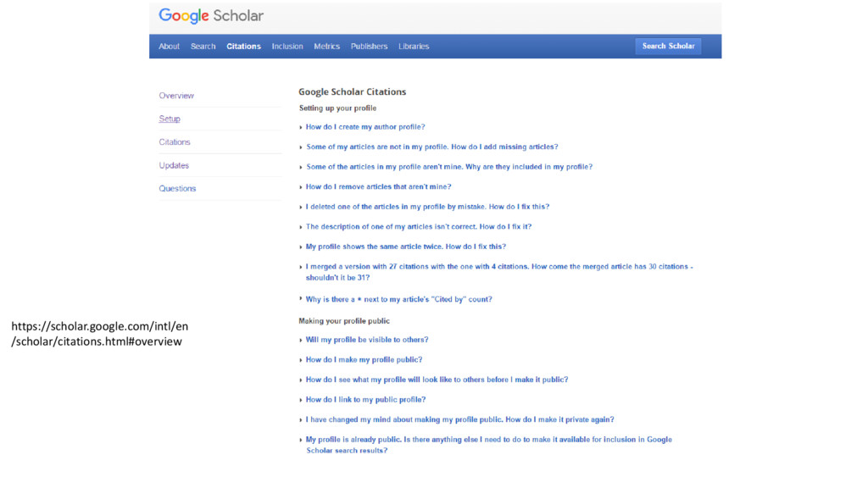This screenshot has width=868, height=488.
Task: Open the About tab in navigation bar
Action: click(x=170, y=47)
